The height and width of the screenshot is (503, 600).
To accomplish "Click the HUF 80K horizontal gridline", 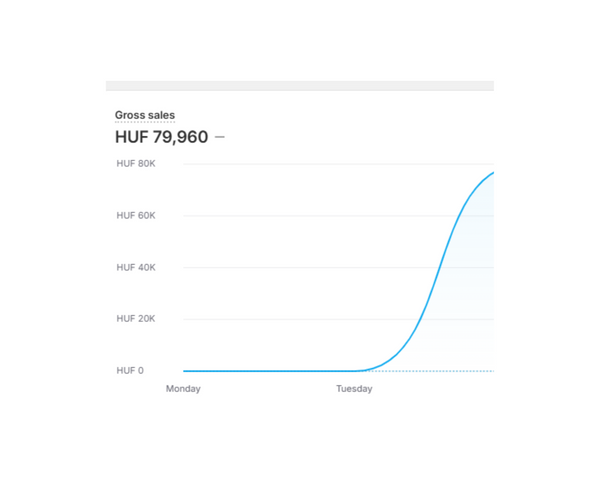I will click(300, 164).
